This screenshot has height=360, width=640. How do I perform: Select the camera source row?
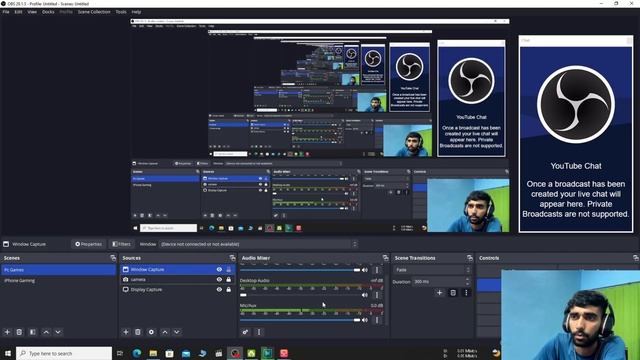click(x=178, y=280)
